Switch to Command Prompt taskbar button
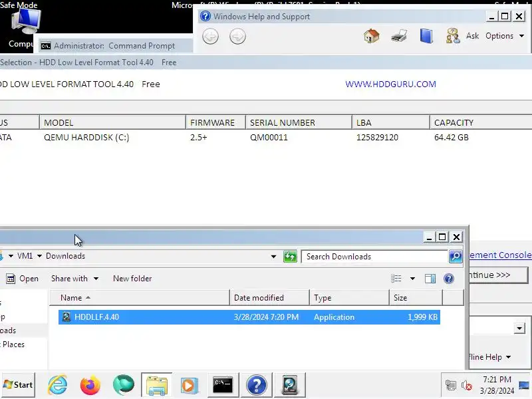Screen dimensions: 532x399 (223, 385)
